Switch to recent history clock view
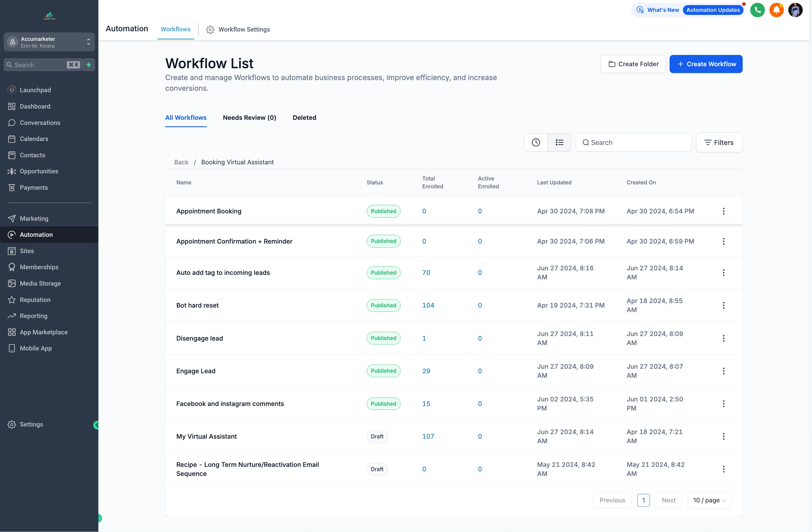 (x=536, y=142)
